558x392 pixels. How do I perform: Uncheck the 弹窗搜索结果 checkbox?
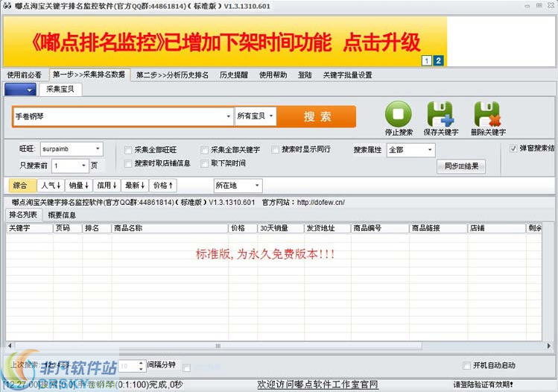pyautogui.click(x=513, y=148)
